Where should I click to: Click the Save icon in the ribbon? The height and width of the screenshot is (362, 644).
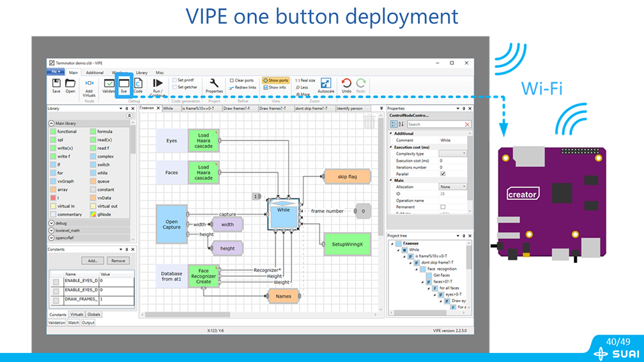click(56, 84)
